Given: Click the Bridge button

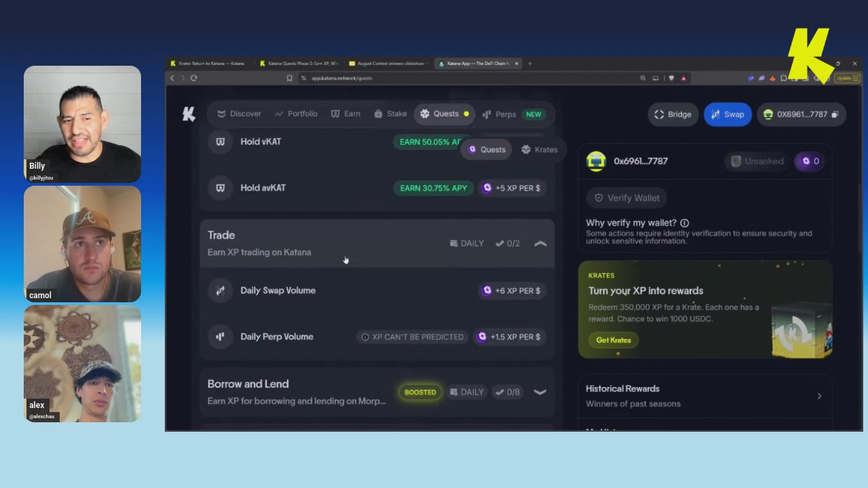Looking at the screenshot, I should [673, 115].
